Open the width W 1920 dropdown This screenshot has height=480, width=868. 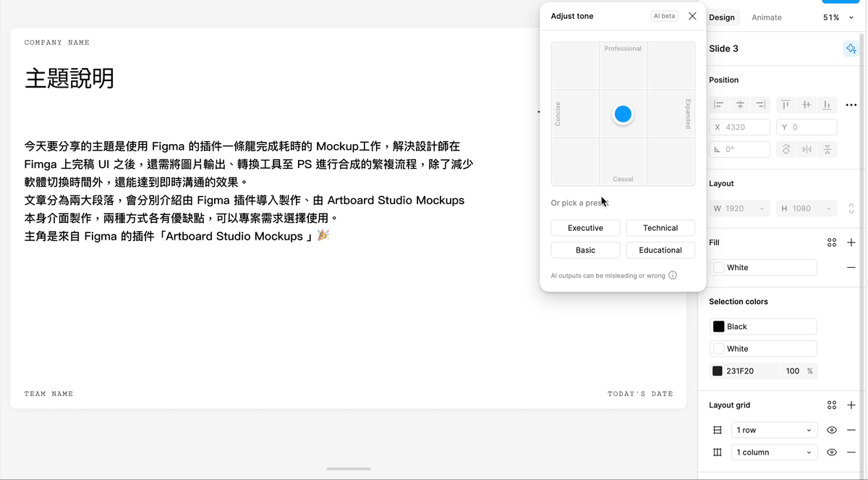(x=762, y=209)
